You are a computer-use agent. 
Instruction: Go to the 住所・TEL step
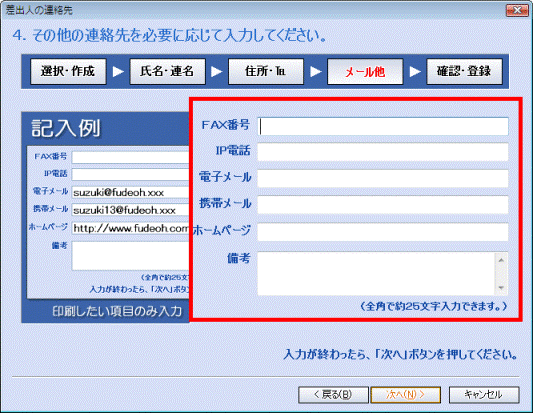coord(266,71)
